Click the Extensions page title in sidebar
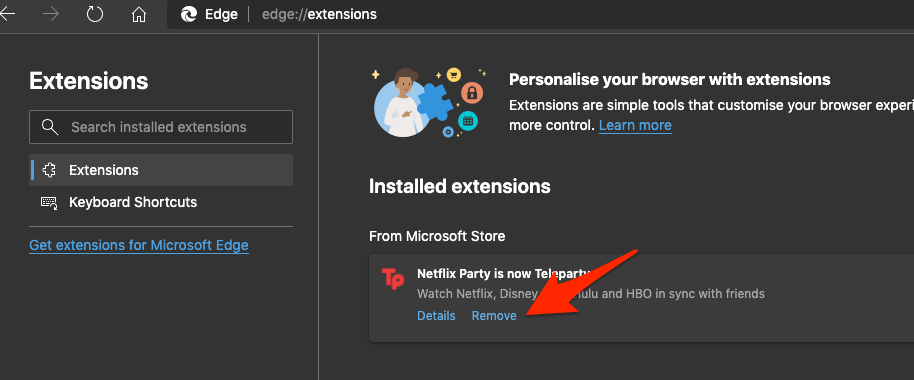Viewport: 914px width, 380px height. click(x=89, y=81)
